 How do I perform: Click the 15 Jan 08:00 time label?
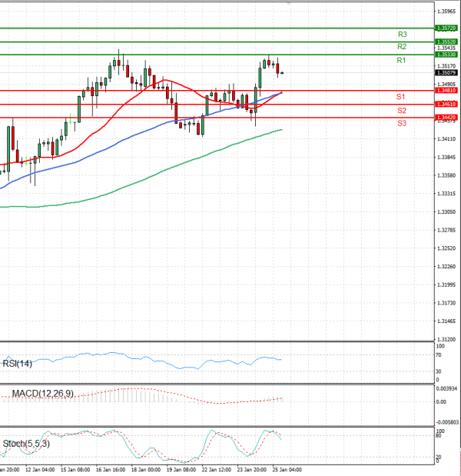pos(75,470)
